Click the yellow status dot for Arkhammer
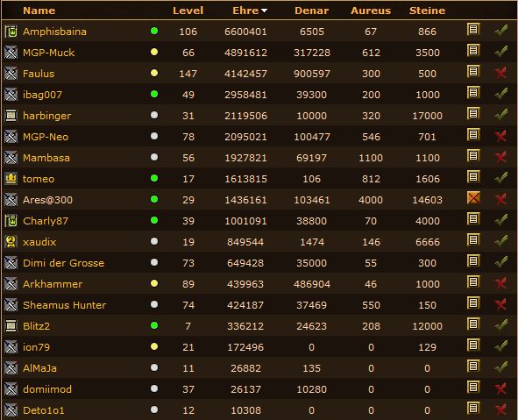 (154, 283)
